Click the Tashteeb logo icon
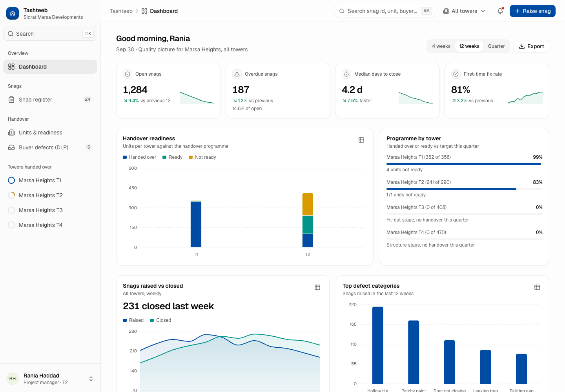The width and height of the screenshot is (565, 392). pyautogui.click(x=13, y=13)
